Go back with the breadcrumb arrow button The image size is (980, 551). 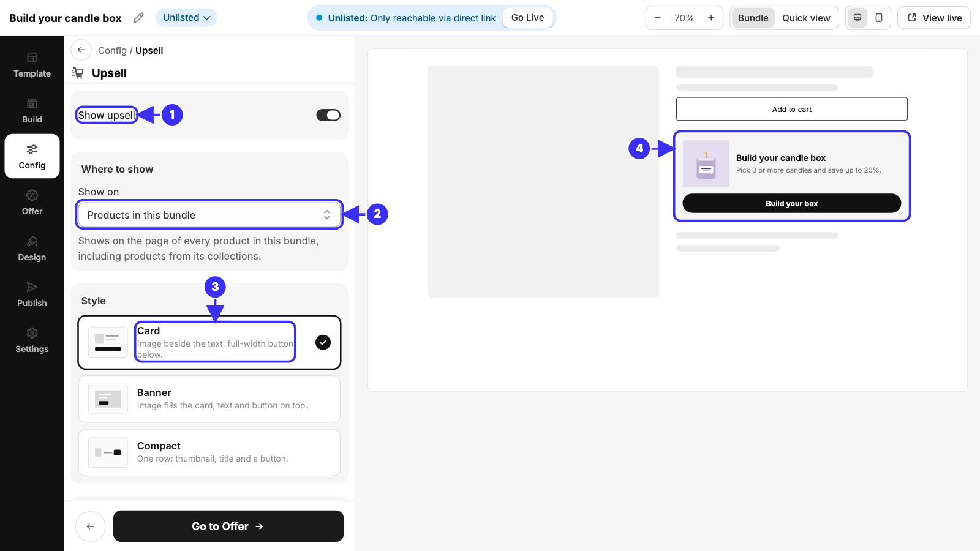81,50
